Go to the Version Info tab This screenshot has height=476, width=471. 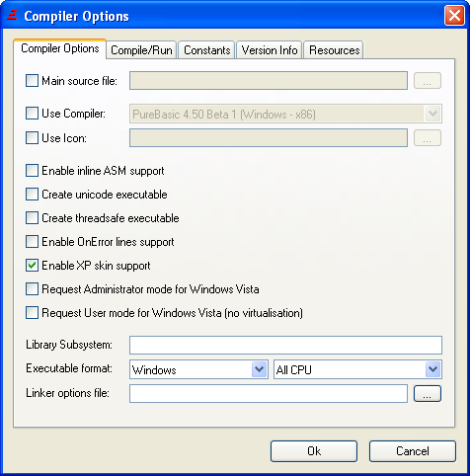pyautogui.click(x=270, y=50)
